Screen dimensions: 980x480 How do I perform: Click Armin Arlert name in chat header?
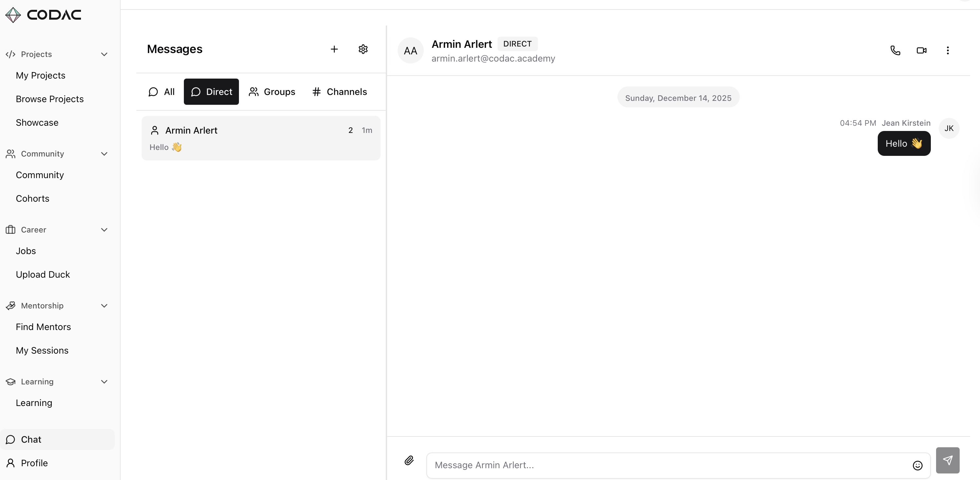(461, 45)
